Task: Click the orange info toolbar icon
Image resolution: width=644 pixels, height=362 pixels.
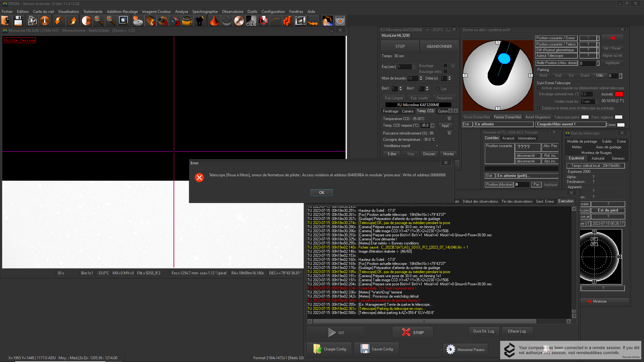Action: [x=45, y=21]
